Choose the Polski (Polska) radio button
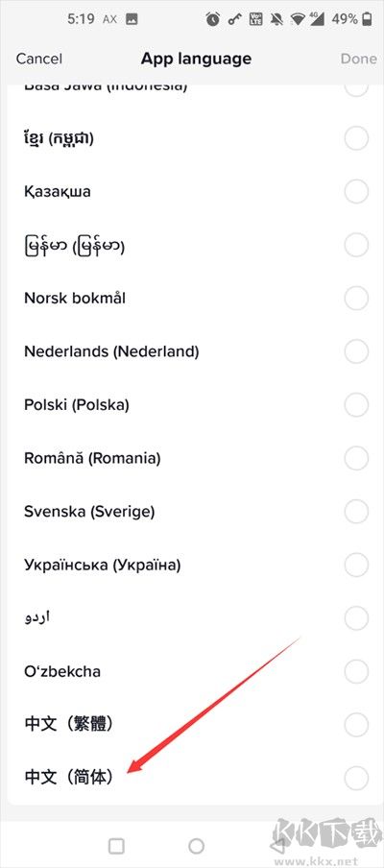Viewport: 384px width, 868px height. tap(356, 404)
